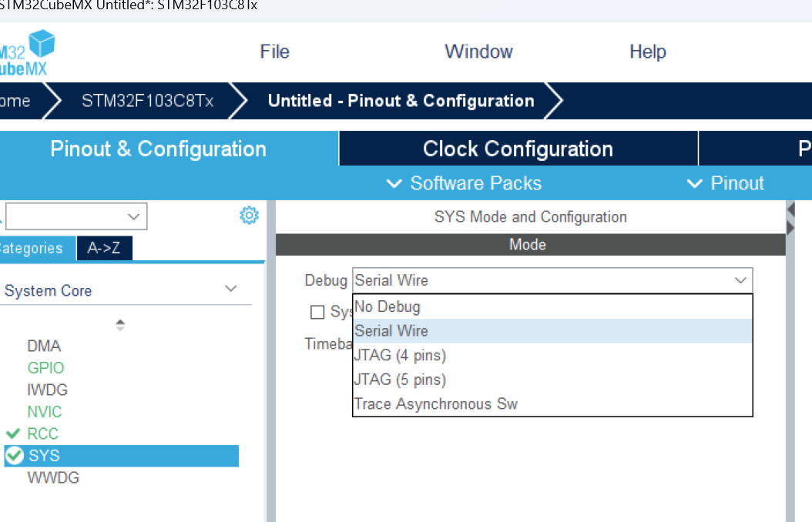Open the peripheral search combo box
Screen dimensions: 812x522
pos(76,216)
